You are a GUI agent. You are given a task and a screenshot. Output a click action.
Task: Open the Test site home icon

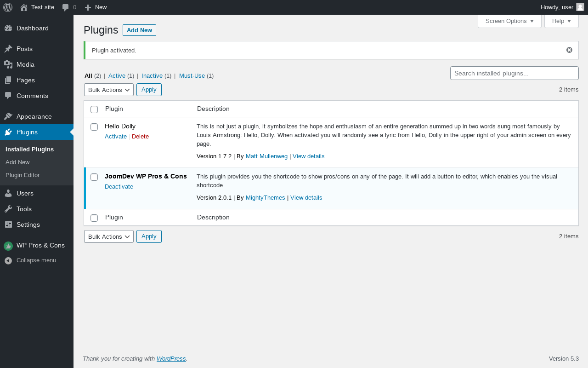pos(24,7)
